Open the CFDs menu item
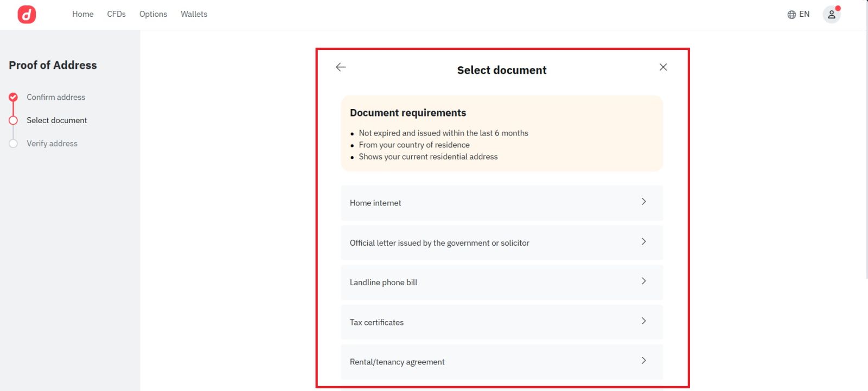Screen dimensions: 868x391 click(x=116, y=14)
